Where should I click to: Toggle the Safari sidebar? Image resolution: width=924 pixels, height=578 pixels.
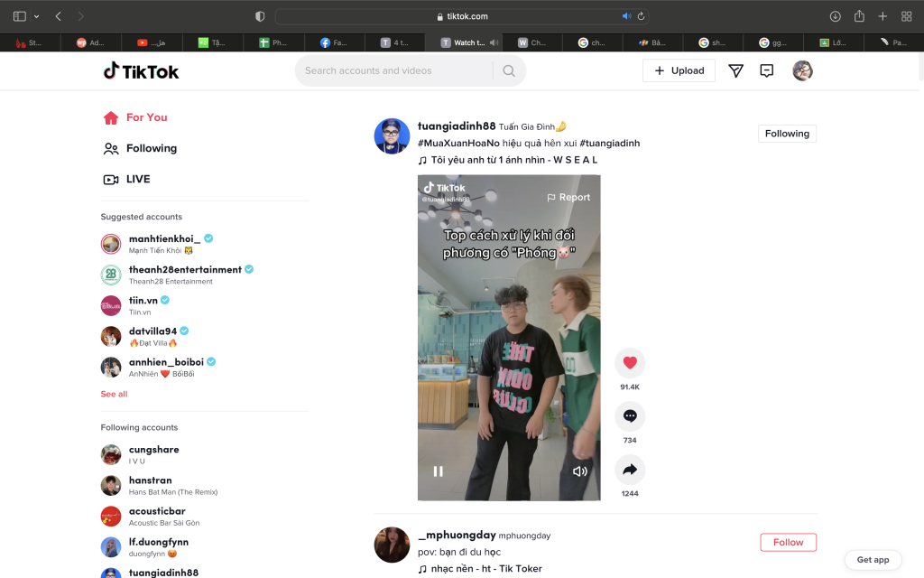20,16
